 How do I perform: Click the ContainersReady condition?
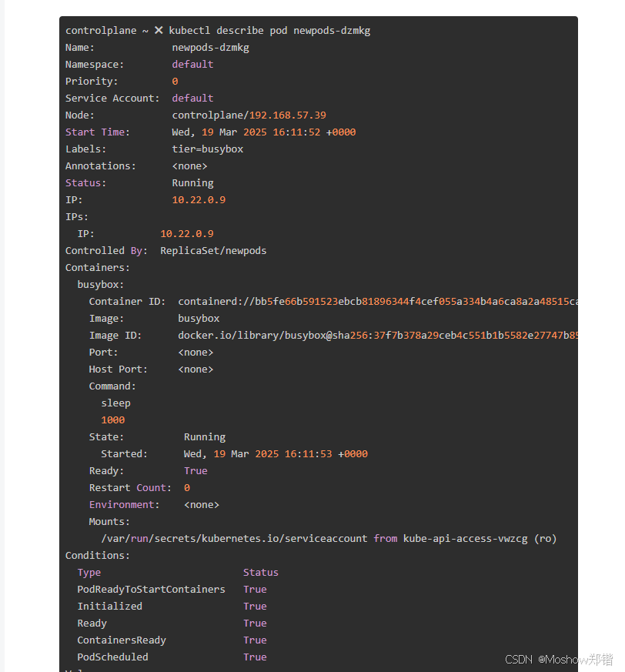(122, 640)
